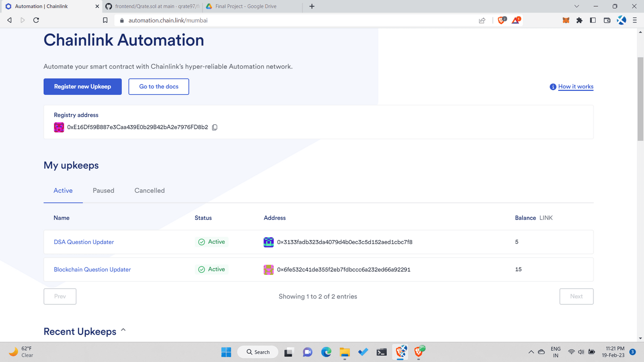Click the registry address 0xE16Df59B887e3... text
Viewport: 644px width, 362px height.
click(x=137, y=127)
